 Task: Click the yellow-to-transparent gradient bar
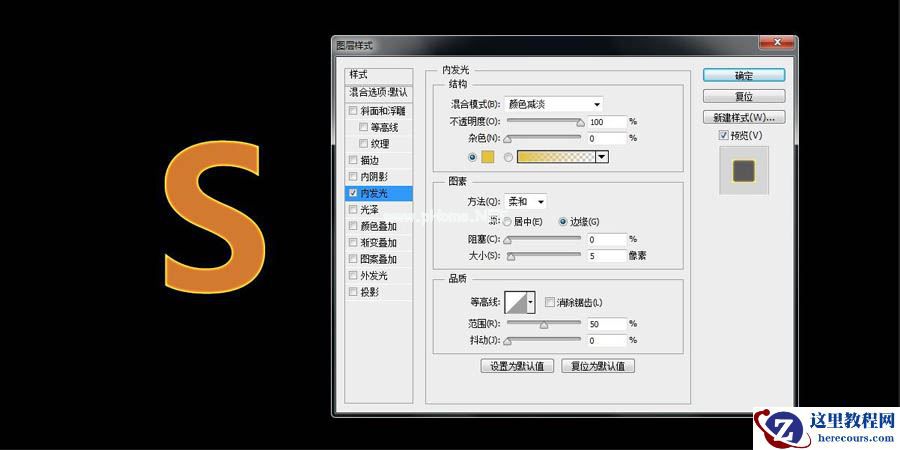[557, 157]
